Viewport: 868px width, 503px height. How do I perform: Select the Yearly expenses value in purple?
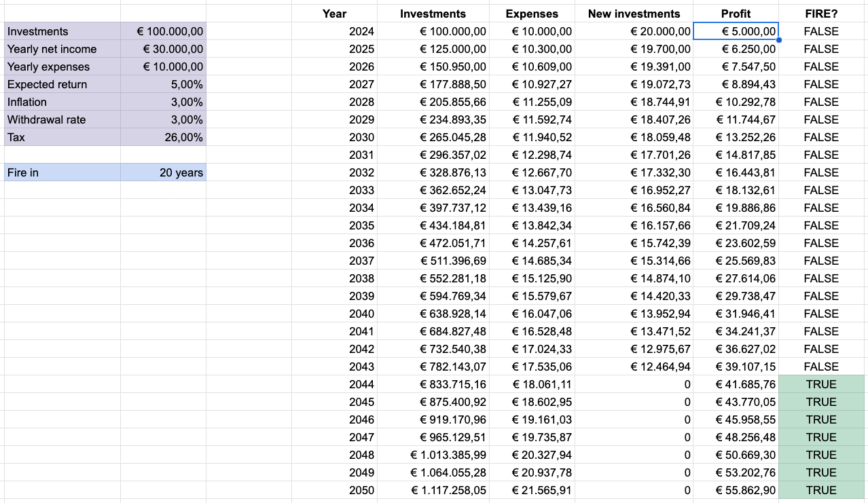[x=163, y=67]
